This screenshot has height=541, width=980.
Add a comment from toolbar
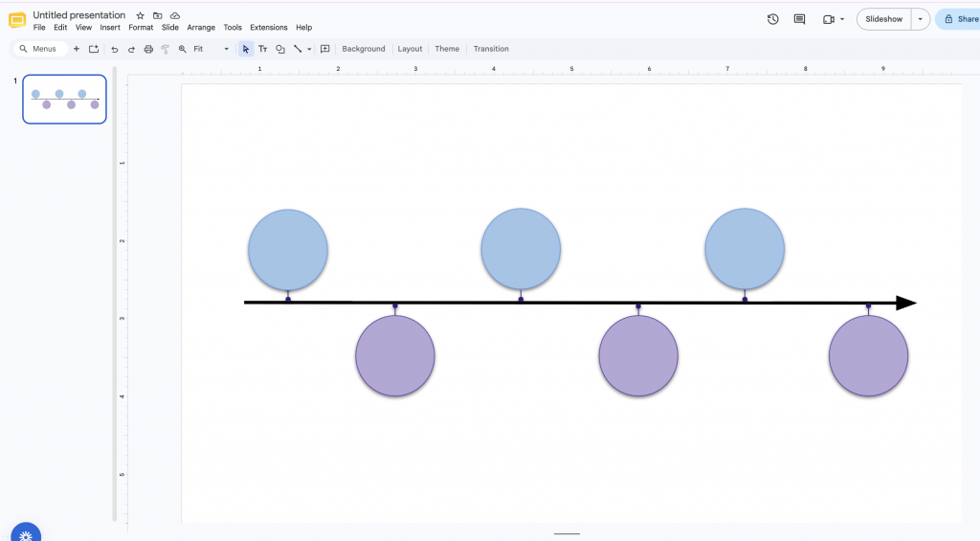pos(325,49)
